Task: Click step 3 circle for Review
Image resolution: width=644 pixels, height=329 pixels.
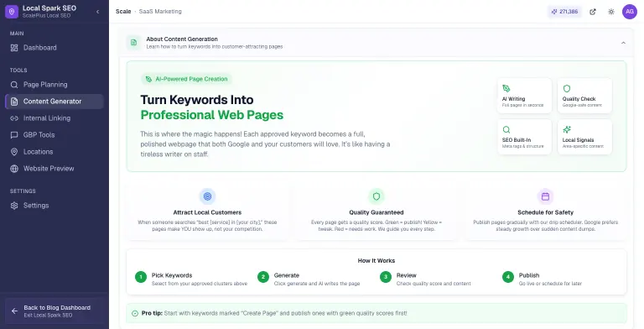Action: coord(386,277)
